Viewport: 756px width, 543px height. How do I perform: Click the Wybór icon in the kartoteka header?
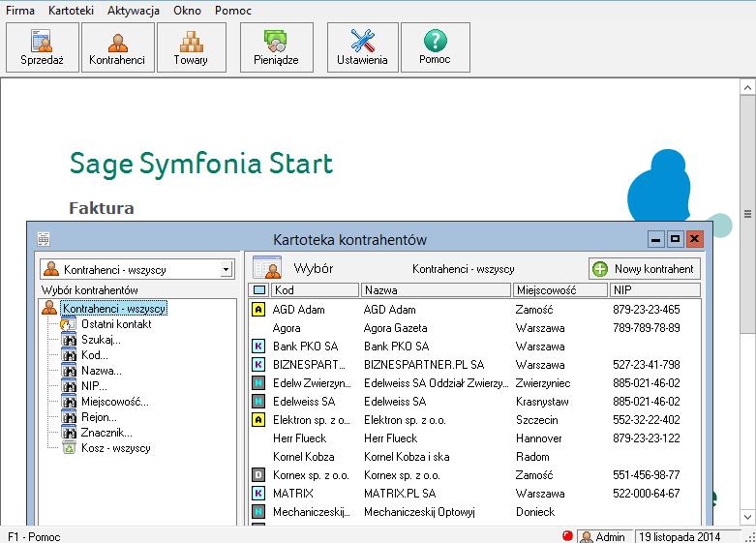(x=267, y=268)
